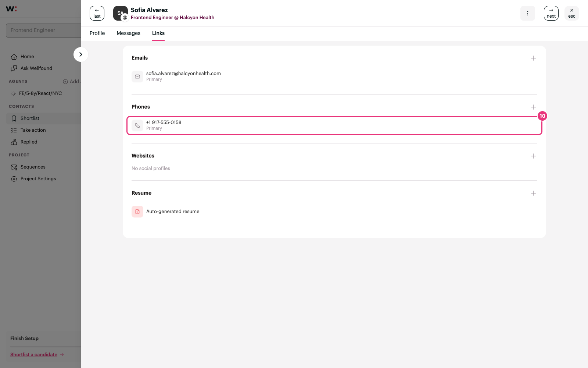
Task: Click the Home house icon
Action: (14, 56)
